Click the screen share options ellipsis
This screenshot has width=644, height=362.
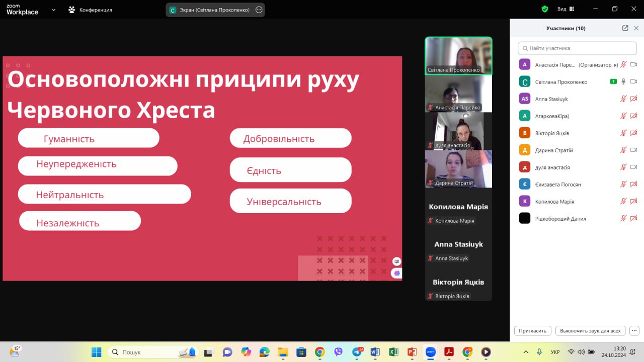(259, 10)
